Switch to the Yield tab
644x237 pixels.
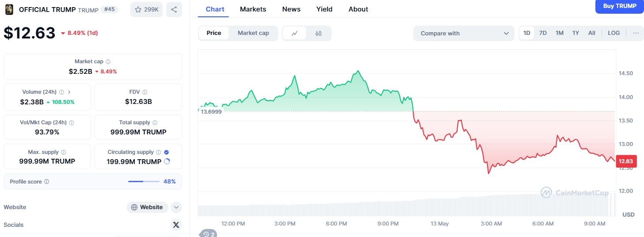[x=324, y=9]
